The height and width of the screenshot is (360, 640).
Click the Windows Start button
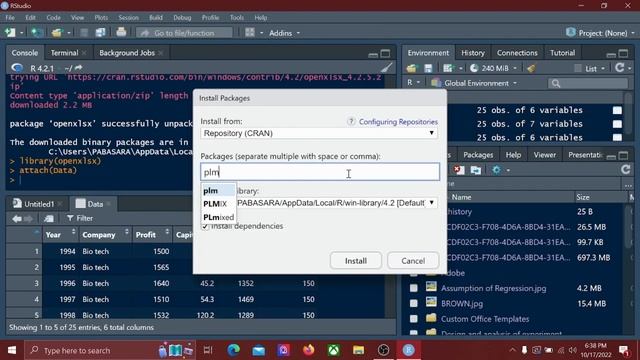pyautogui.click(x=12, y=350)
